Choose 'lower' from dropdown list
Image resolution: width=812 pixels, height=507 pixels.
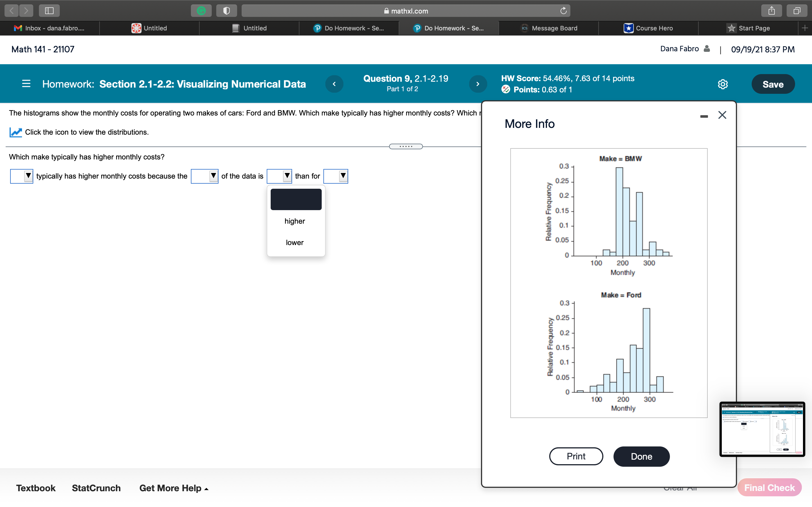click(295, 243)
